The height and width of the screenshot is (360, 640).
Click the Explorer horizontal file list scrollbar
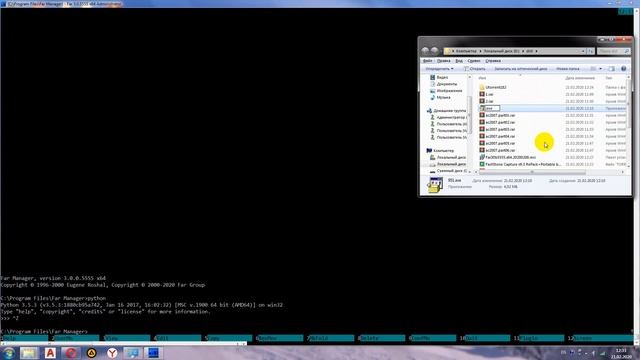[x=533, y=172]
